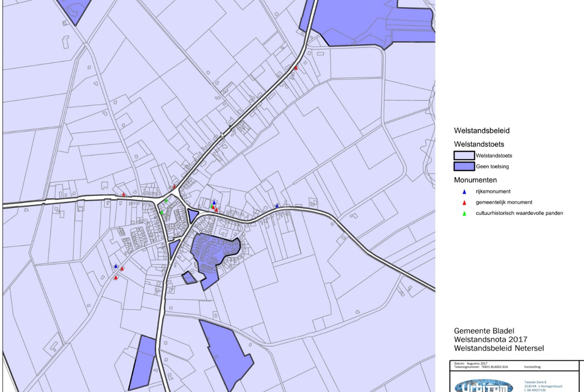The width and height of the screenshot is (584, 392).
Task: Click the green cultuurhistorisch legend triangle
Action: pos(464,213)
